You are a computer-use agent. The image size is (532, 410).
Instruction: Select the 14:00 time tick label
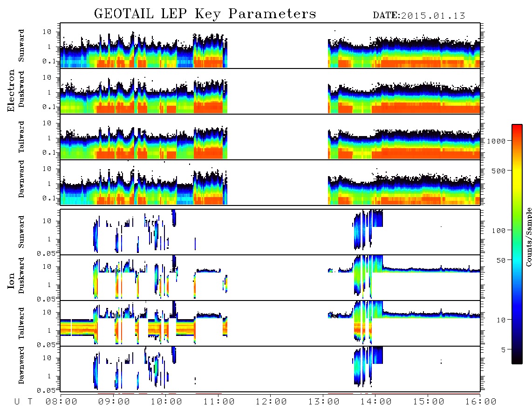(376, 402)
